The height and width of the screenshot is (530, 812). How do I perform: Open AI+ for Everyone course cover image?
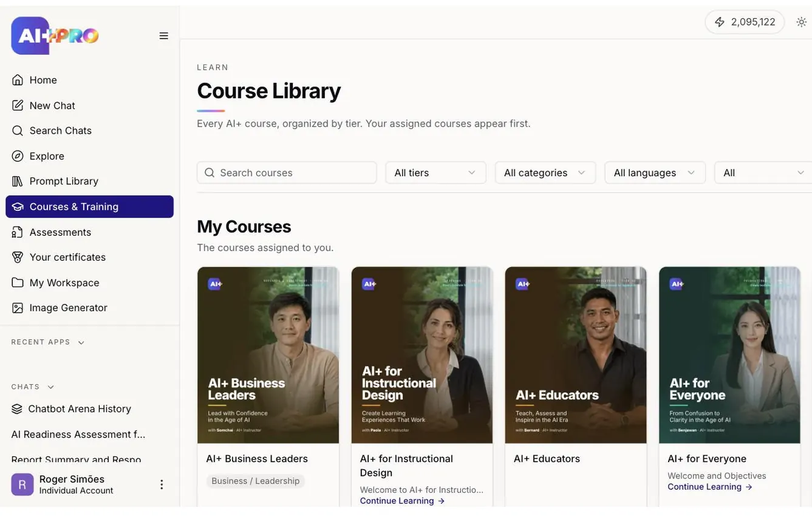click(729, 355)
